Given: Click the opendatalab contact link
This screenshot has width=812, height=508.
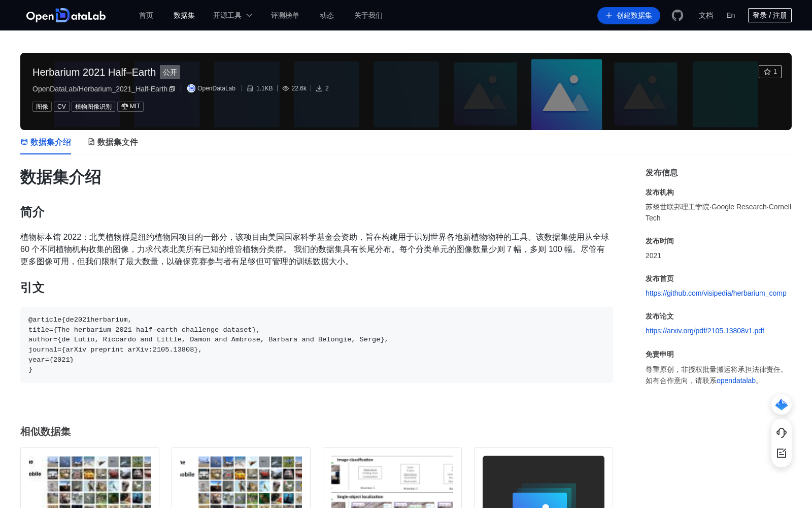Looking at the screenshot, I should pos(736,380).
